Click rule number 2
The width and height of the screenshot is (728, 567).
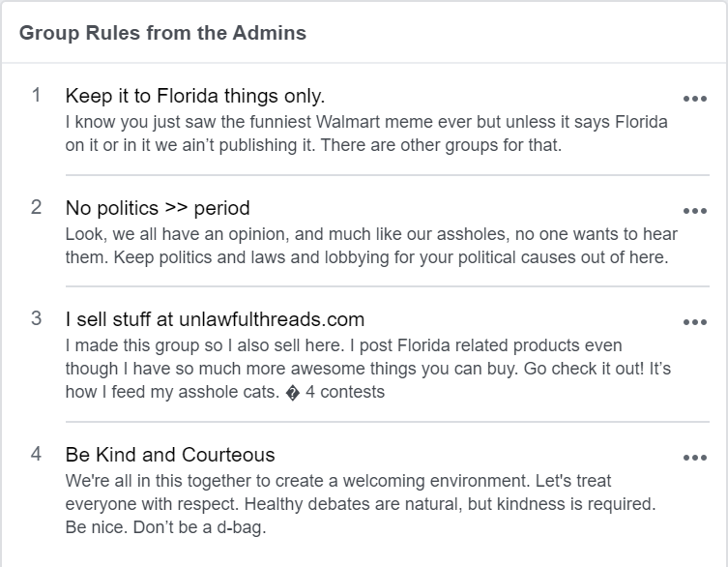pos(36,207)
